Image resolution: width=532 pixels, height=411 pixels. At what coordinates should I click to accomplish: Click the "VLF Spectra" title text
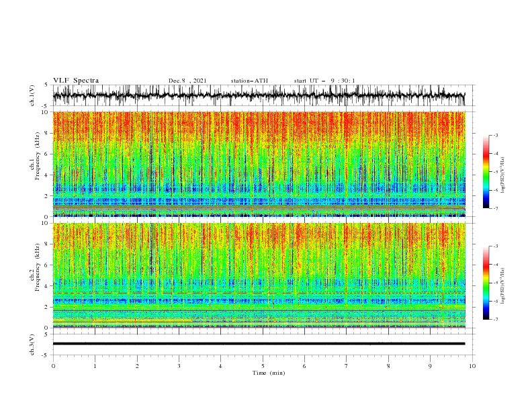76,81
